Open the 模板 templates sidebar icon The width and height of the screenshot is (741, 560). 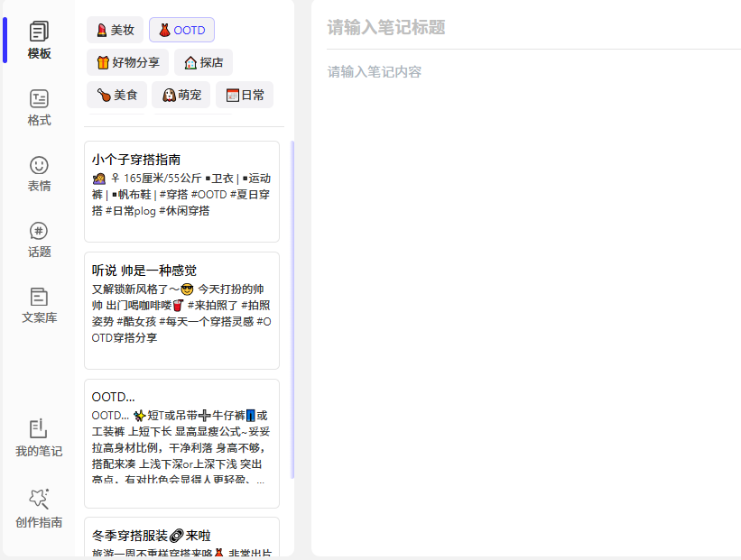click(39, 40)
